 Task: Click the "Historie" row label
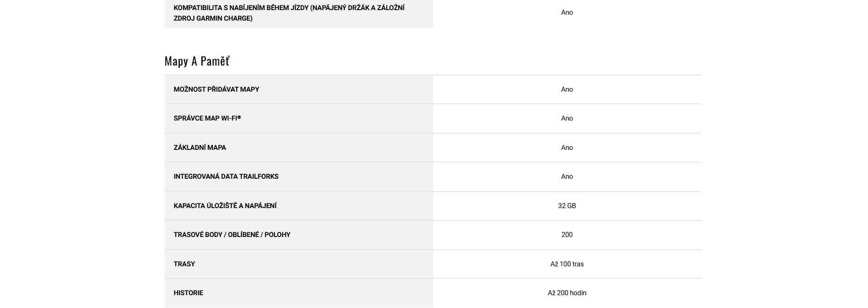point(188,293)
